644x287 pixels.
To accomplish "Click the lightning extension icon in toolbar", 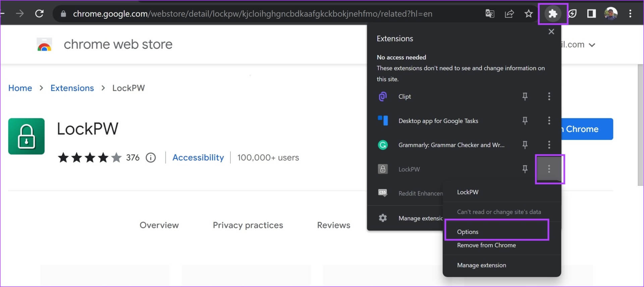I will (x=573, y=14).
